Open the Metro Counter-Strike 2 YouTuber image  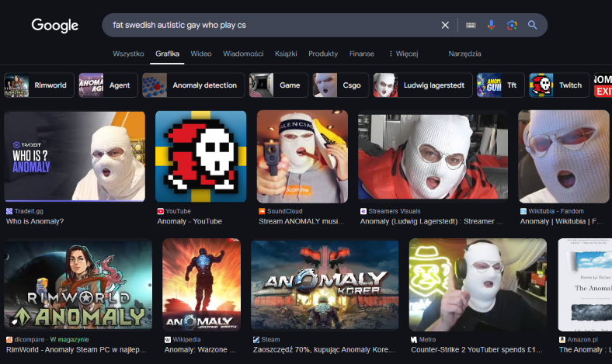tap(478, 285)
